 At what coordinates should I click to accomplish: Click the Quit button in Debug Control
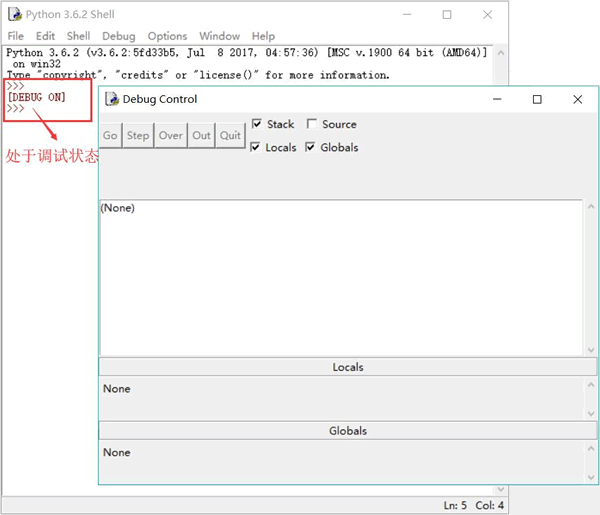point(231,136)
